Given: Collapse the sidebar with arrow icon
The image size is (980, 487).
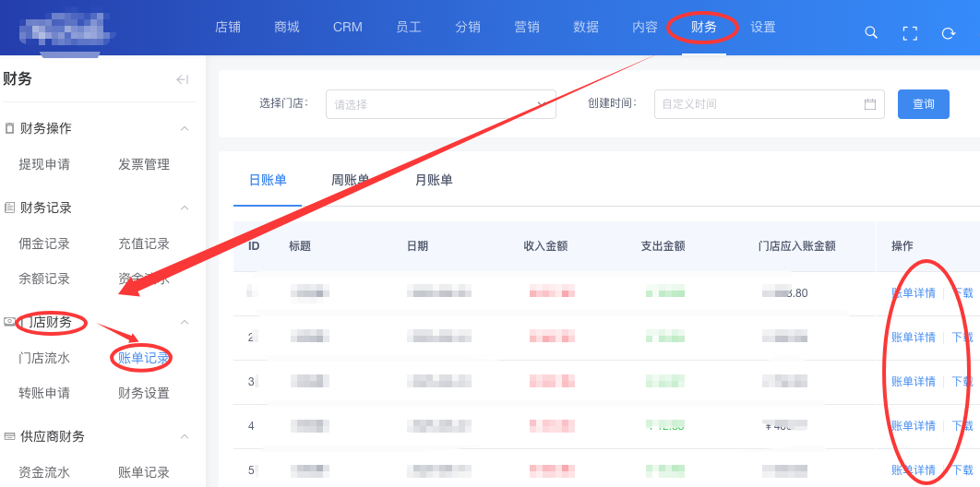Looking at the screenshot, I should pyautogui.click(x=182, y=79).
